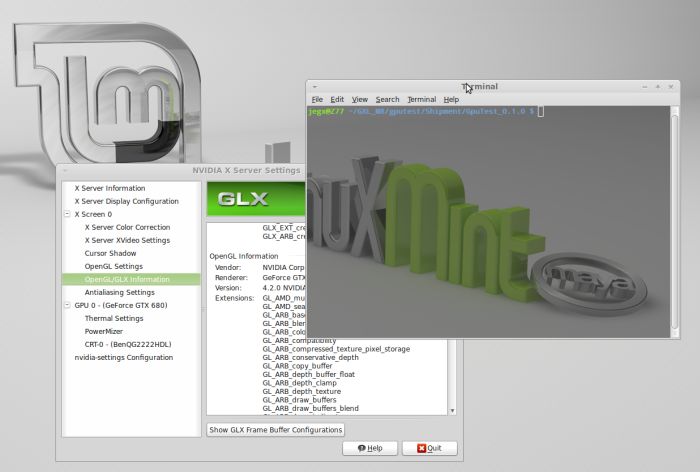Click GL_ARB_depth_texture extension text
This screenshot has height=472, width=700.
pyautogui.click(x=302, y=392)
